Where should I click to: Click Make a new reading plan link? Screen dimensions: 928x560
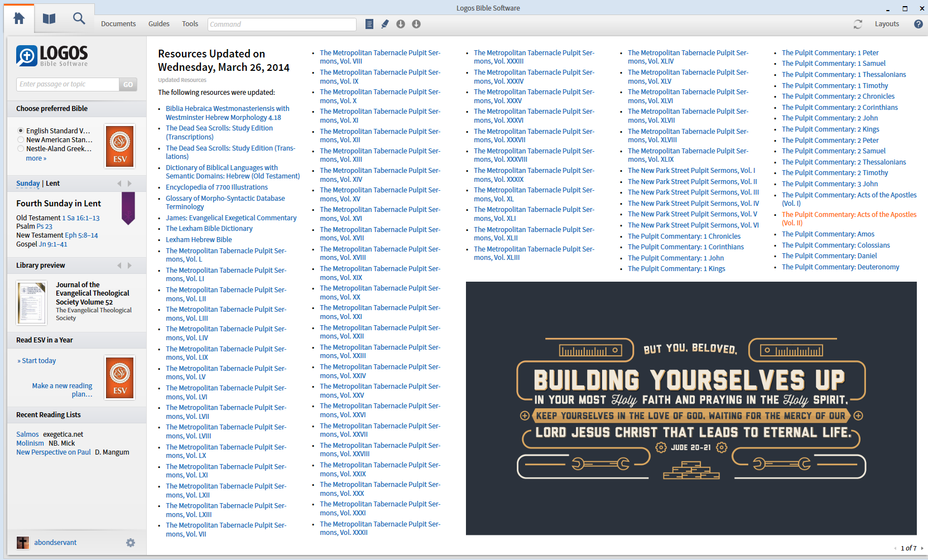click(62, 390)
